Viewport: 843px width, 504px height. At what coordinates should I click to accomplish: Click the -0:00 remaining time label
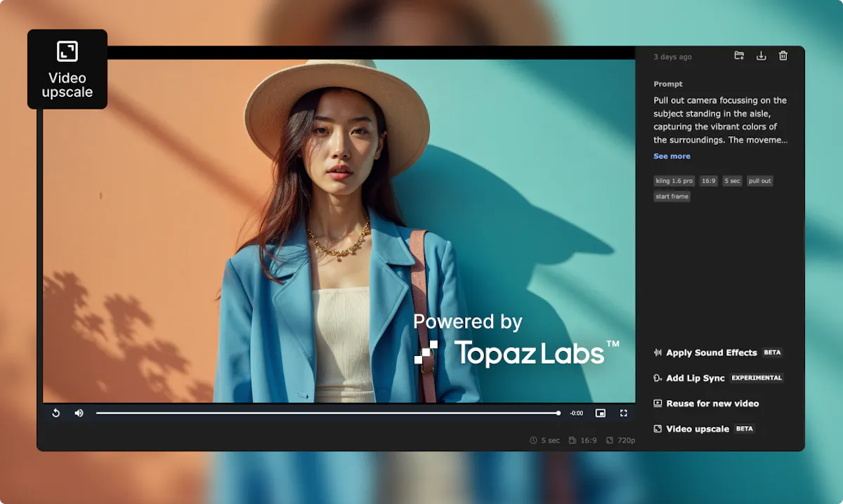(576, 413)
